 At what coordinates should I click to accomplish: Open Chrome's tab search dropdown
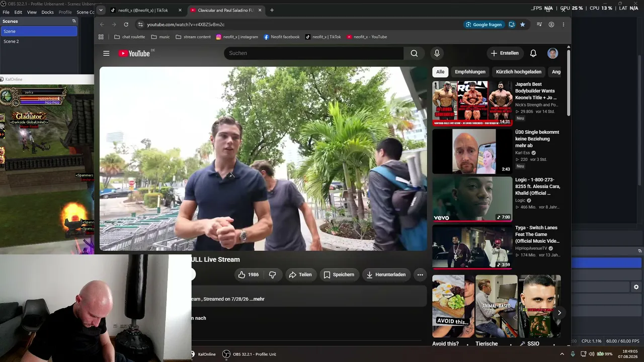tap(101, 10)
